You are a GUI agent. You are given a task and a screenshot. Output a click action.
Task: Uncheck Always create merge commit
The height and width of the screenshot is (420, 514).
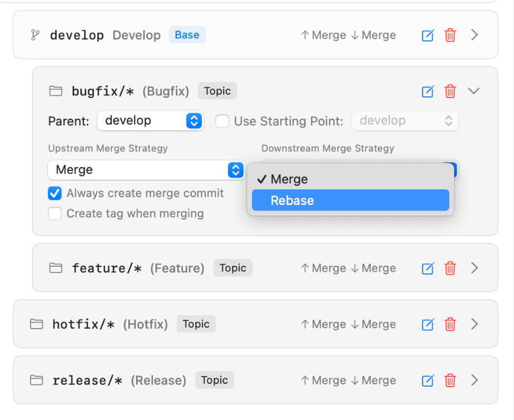[55, 193]
